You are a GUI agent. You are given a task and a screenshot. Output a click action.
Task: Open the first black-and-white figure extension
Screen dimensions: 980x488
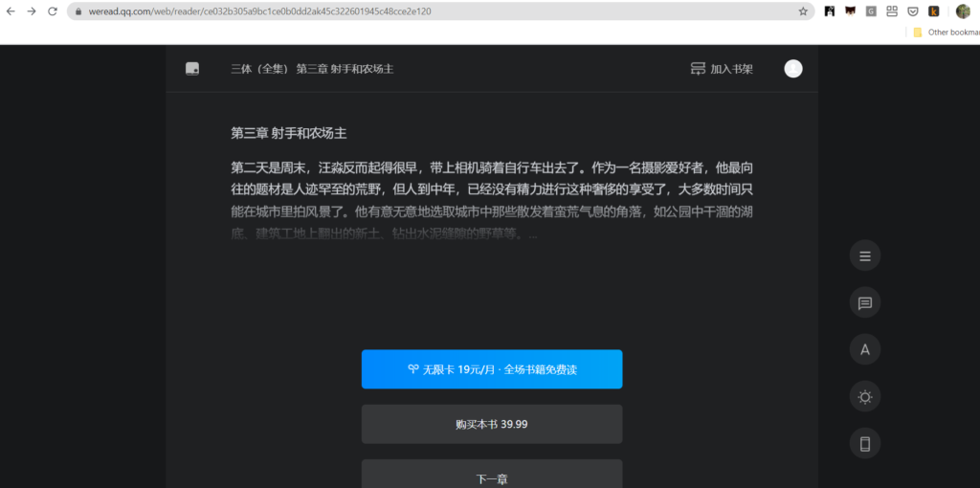coord(830,11)
